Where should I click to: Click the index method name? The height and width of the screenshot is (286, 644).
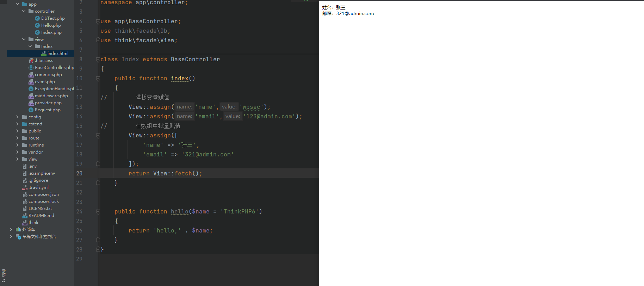point(180,79)
